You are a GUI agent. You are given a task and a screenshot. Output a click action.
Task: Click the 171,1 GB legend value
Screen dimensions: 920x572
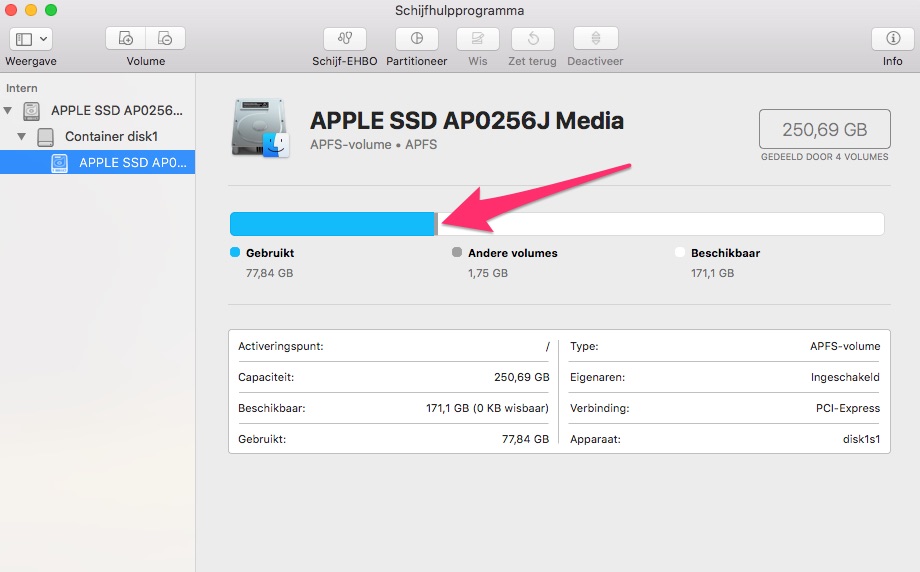712,273
